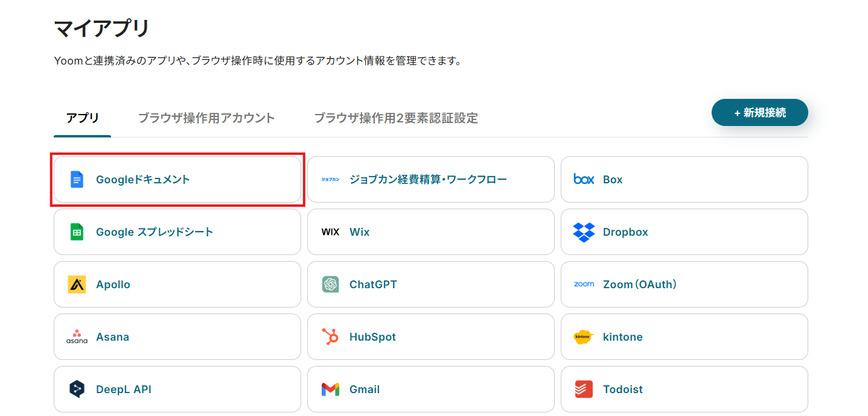The height and width of the screenshot is (416, 868).
Task: Open the Dropbox app label
Action: pos(625,232)
